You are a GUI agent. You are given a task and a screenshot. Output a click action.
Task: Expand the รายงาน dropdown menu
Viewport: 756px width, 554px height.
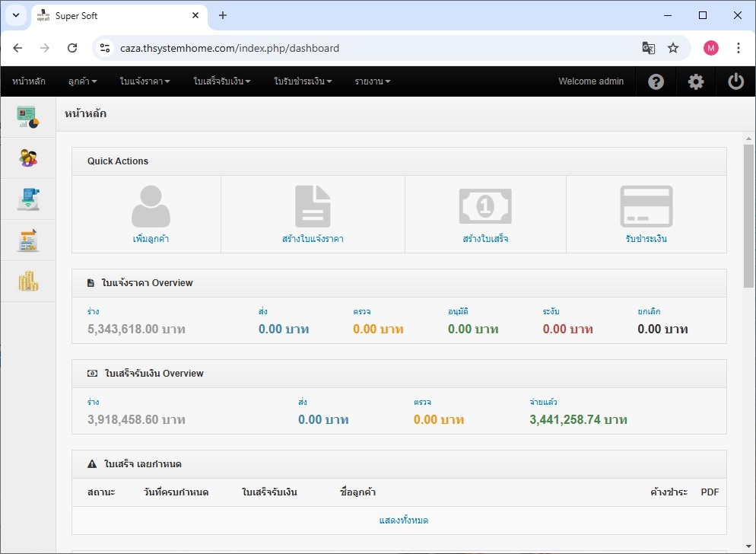pos(372,81)
